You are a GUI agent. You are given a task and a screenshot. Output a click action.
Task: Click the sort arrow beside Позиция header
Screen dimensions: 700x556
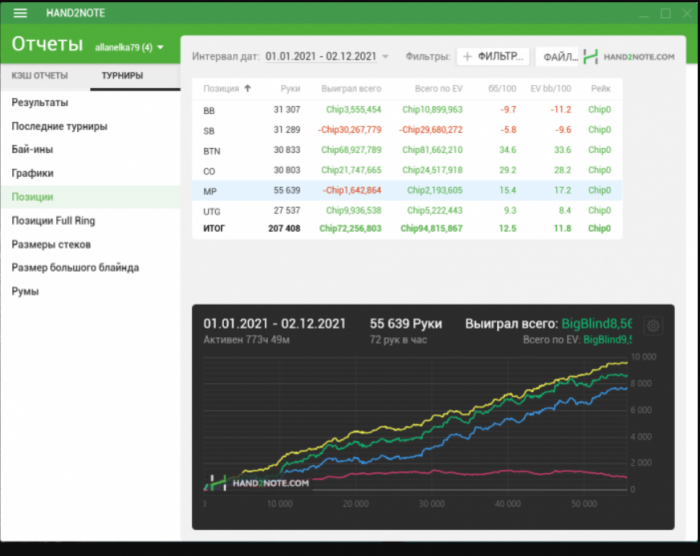[248, 88]
